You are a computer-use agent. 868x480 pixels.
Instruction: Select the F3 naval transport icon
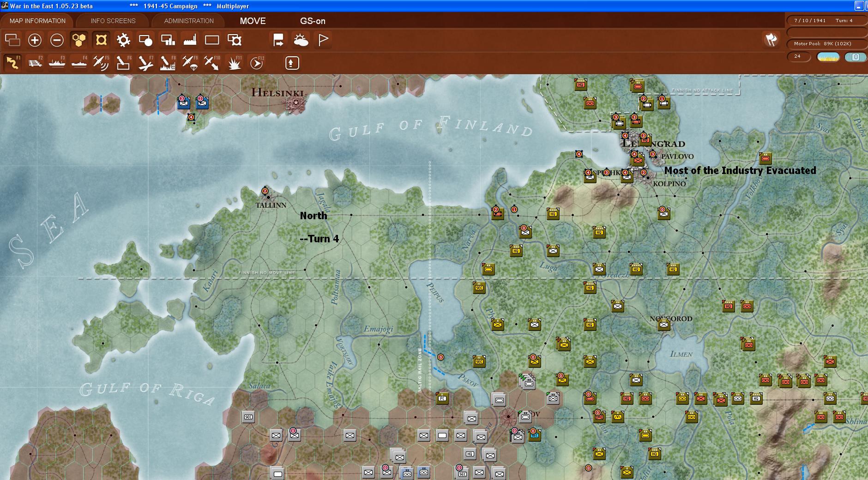pos(57,63)
